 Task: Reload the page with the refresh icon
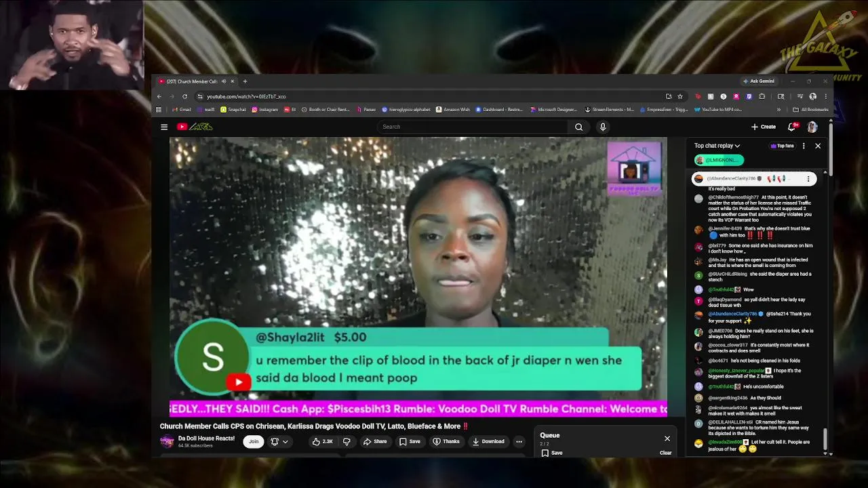[x=184, y=96]
